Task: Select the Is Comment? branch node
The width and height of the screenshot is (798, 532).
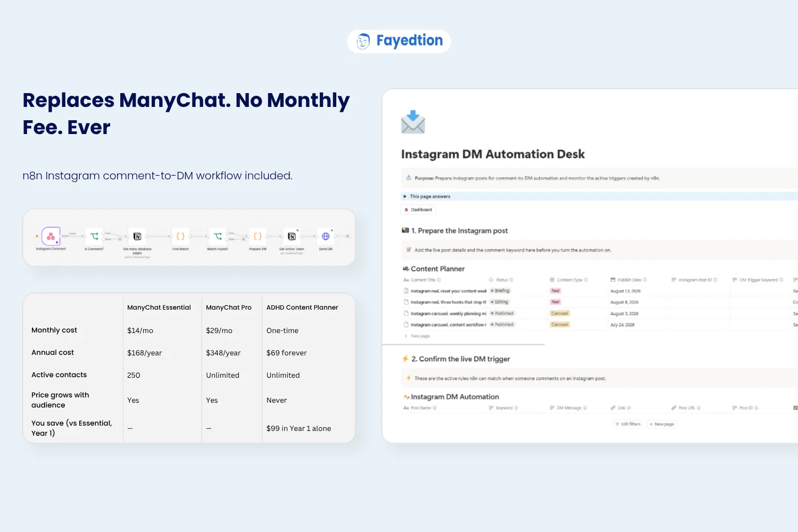Action: pos(94,236)
